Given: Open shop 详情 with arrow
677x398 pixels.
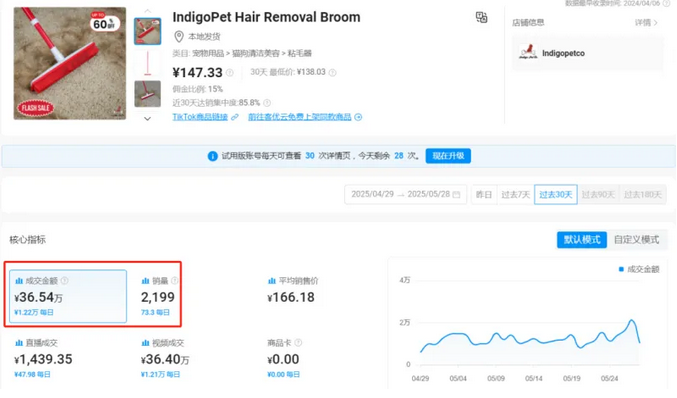Looking at the screenshot, I should (646, 22).
